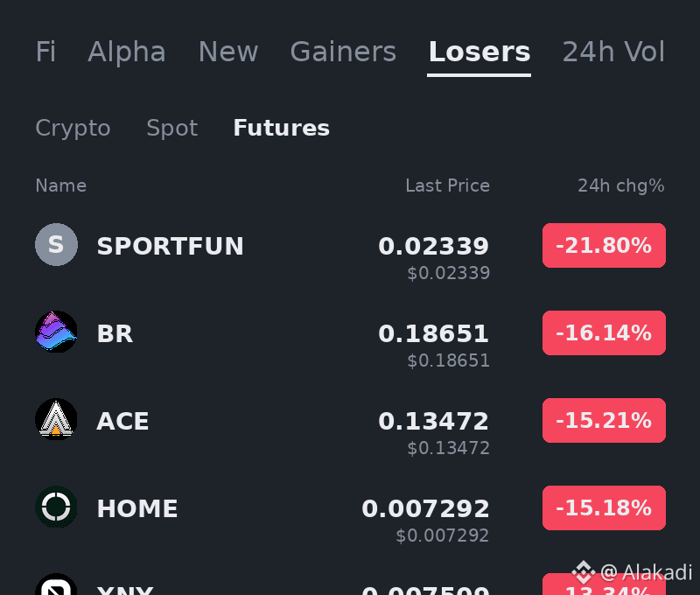The image size is (700, 595).
Task: Sort list by Last Price column
Action: tap(447, 185)
